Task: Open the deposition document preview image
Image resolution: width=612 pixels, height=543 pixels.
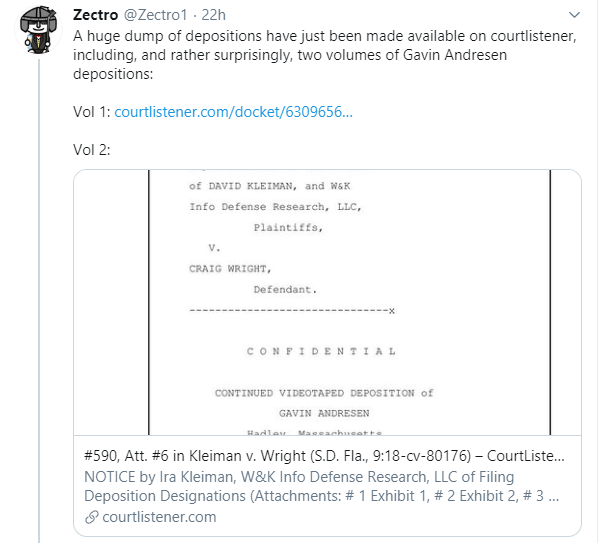Action: [x=327, y=303]
